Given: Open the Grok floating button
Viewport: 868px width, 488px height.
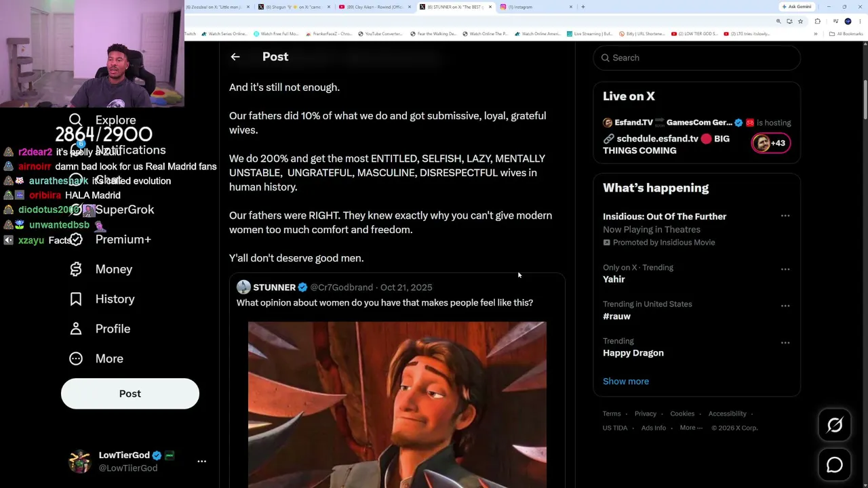Looking at the screenshot, I should (x=835, y=425).
